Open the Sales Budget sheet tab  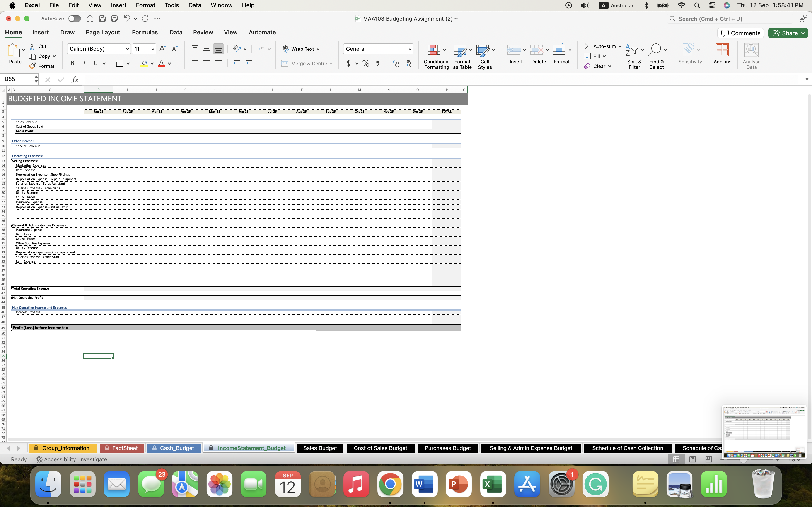point(319,448)
